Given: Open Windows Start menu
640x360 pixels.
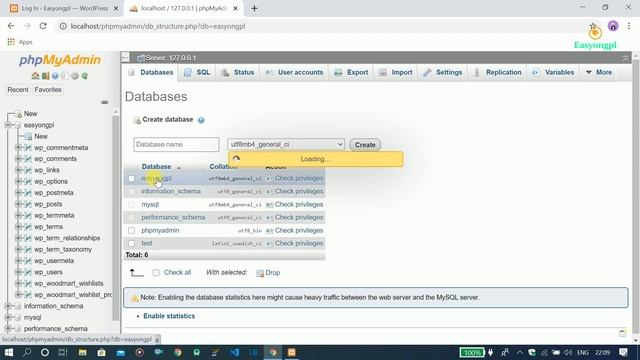Looking at the screenshot, I should tap(9, 352).
